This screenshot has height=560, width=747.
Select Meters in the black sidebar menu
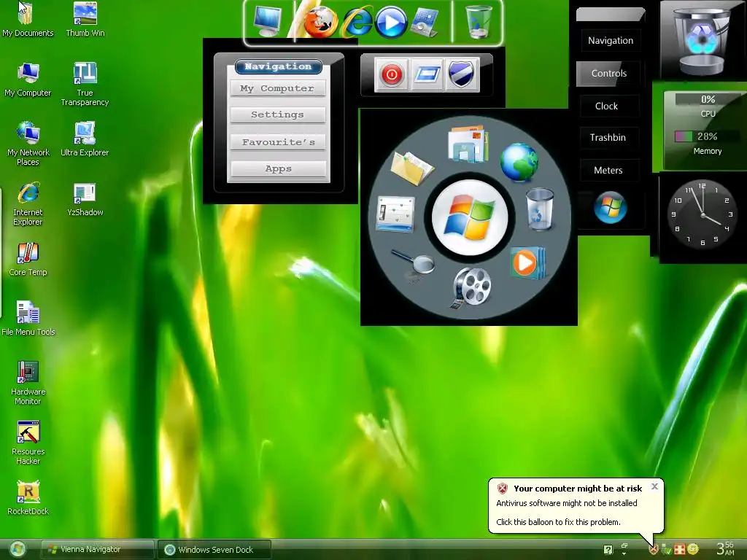[x=608, y=170]
